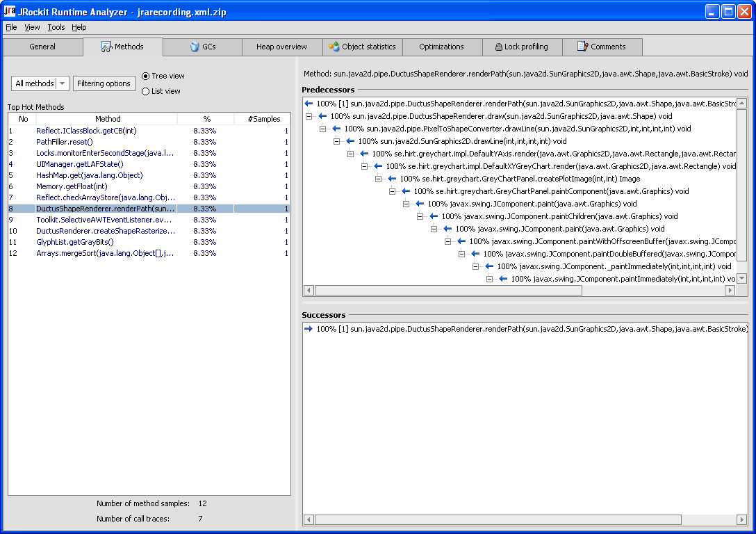The image size is (756, 534).
Task: Switch to the Object statistics tab
Action: point(363,47)
